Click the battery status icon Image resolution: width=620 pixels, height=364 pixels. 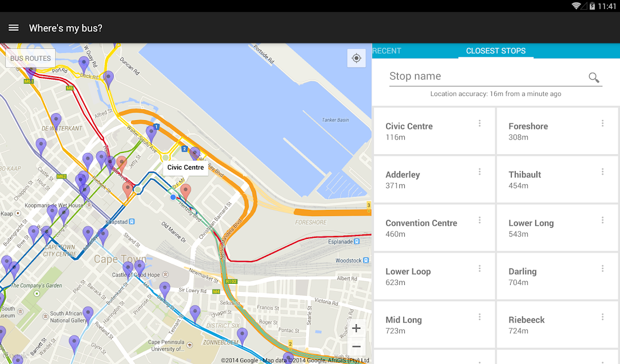(x=592, y=6)
